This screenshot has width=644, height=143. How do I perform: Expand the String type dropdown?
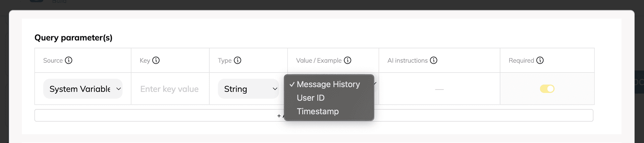coord(248,89)
